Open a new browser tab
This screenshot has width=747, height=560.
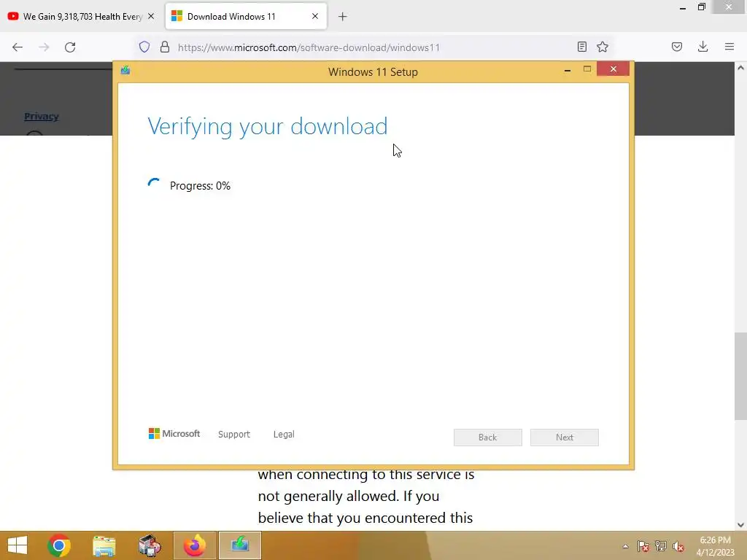pyautogui.click(x=343, y=17)
